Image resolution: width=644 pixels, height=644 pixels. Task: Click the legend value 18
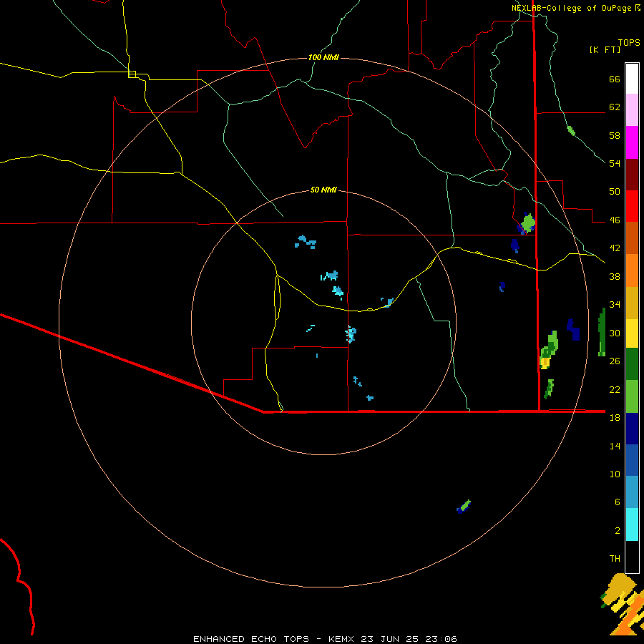click(615, 418)
